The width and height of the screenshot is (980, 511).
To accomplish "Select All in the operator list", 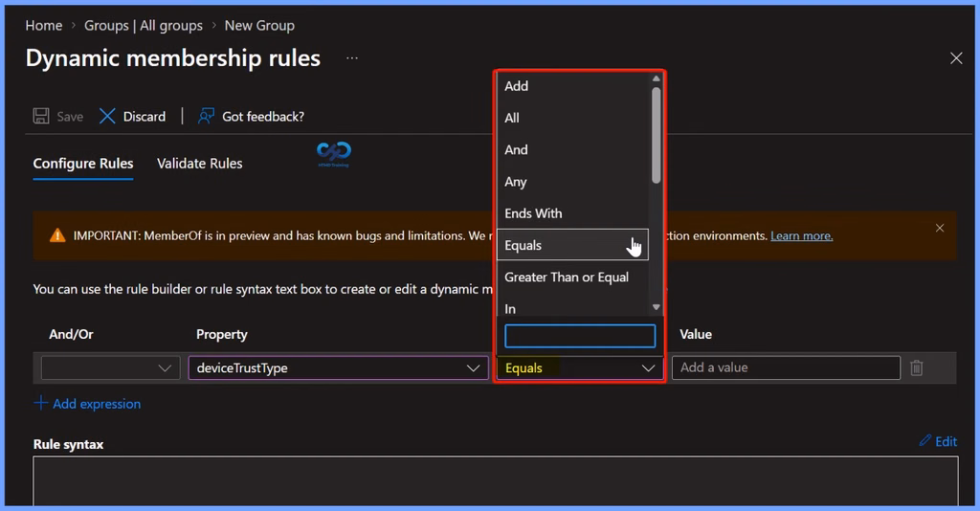I will click(x=572, y=118).
